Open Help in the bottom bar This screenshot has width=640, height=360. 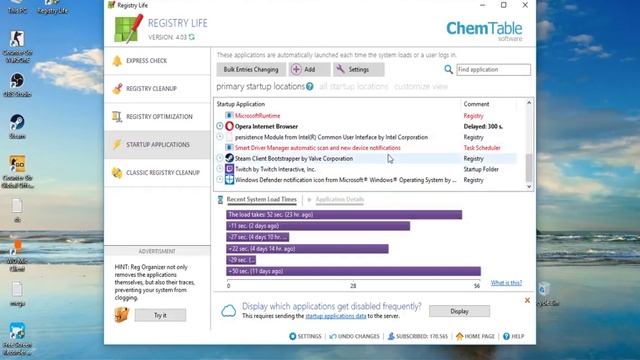coord(513,336)
